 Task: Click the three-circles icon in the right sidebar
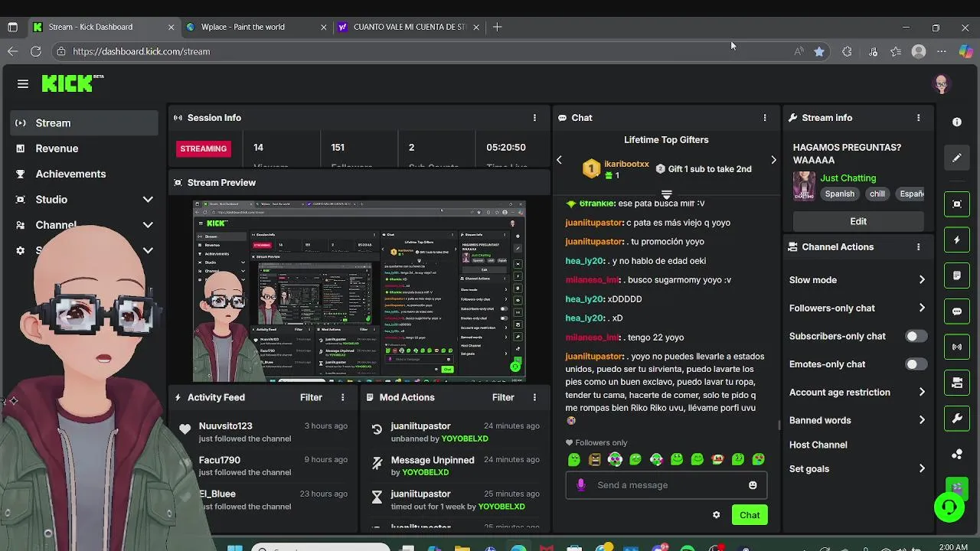click(x=957, y=454)
